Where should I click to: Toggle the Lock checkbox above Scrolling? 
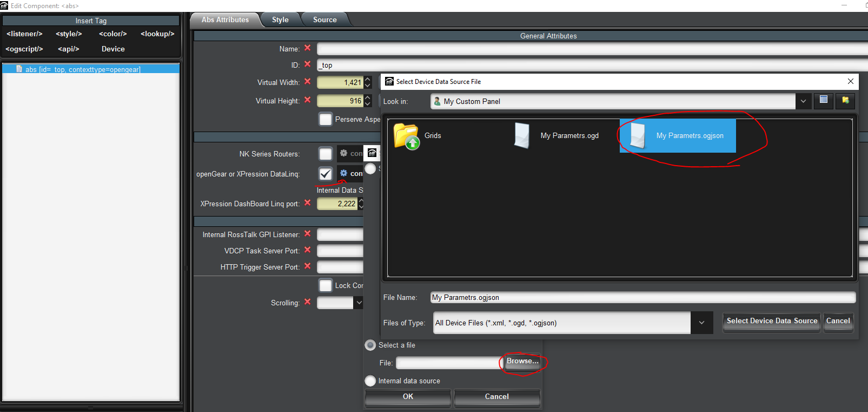point(326,285)
